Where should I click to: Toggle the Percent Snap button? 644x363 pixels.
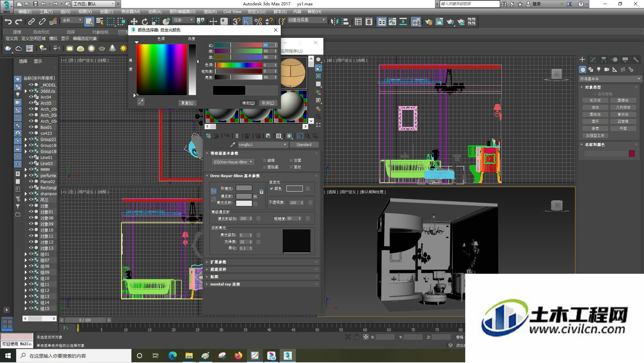258,22
